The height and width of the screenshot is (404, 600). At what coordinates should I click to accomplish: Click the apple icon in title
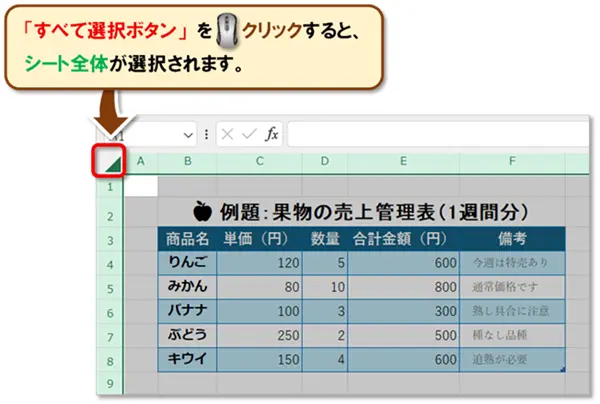203,211
